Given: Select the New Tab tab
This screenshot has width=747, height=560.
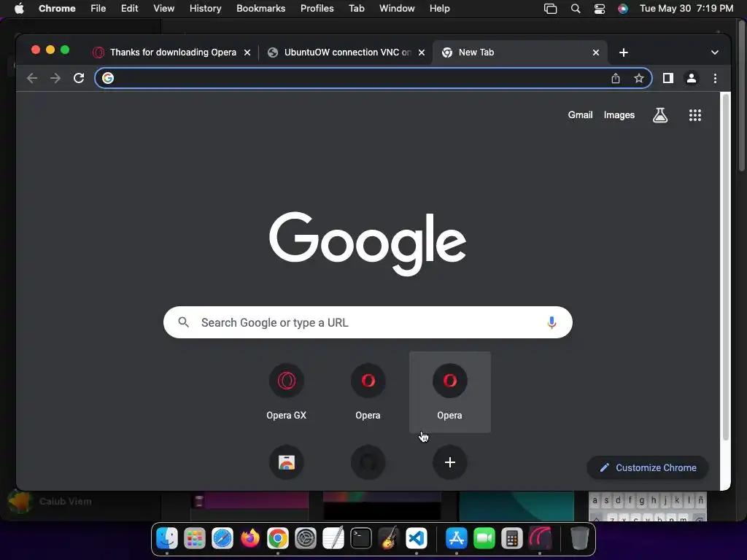Looking at the screenshot, I should pos(519,52).
